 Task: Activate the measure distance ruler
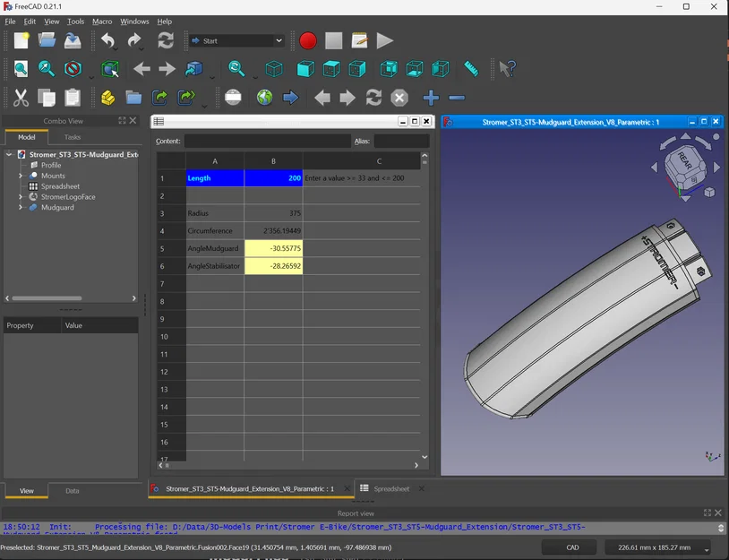tap(471, 69)
